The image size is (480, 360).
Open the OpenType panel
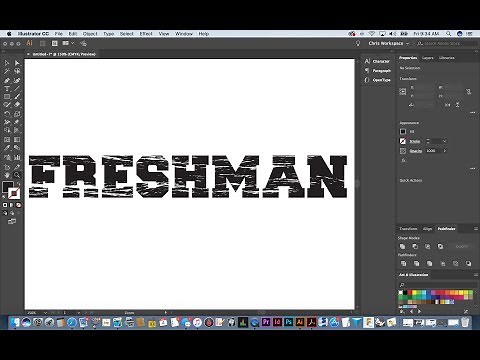click(377, 80)
